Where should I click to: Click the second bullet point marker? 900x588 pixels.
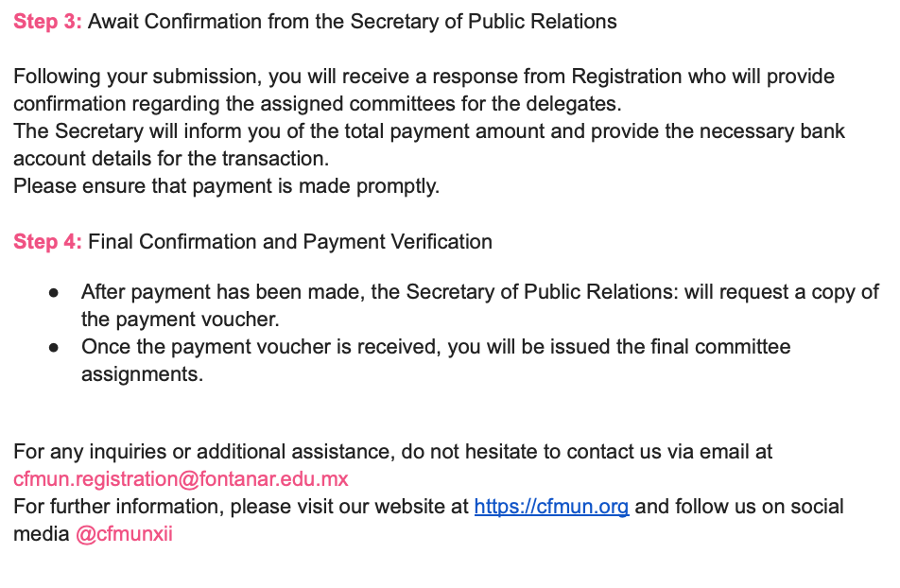55,348
